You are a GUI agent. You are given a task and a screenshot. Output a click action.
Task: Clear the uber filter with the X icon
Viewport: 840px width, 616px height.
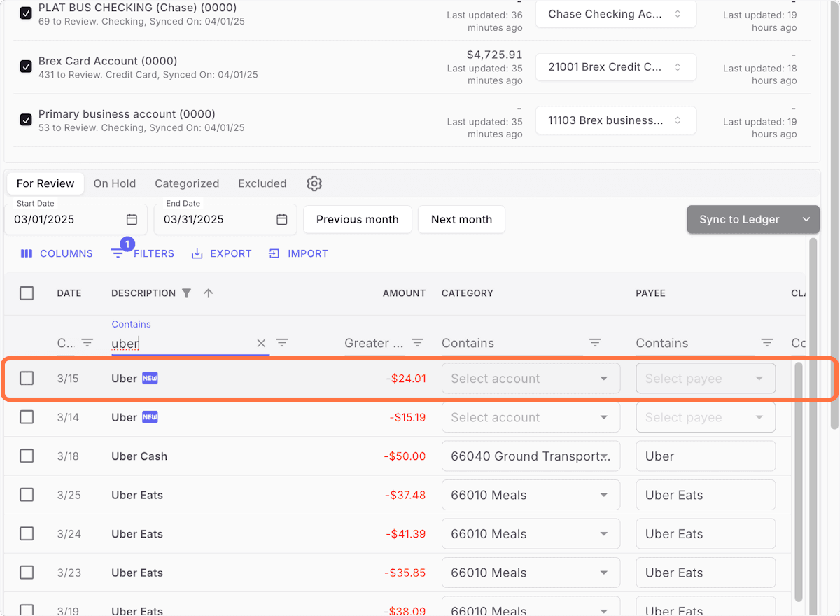point(261,343)
